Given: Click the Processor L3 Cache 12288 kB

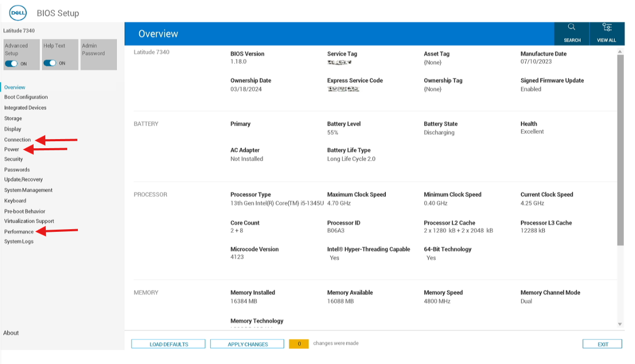Looking at the screenshot, I should pos(533,231).
